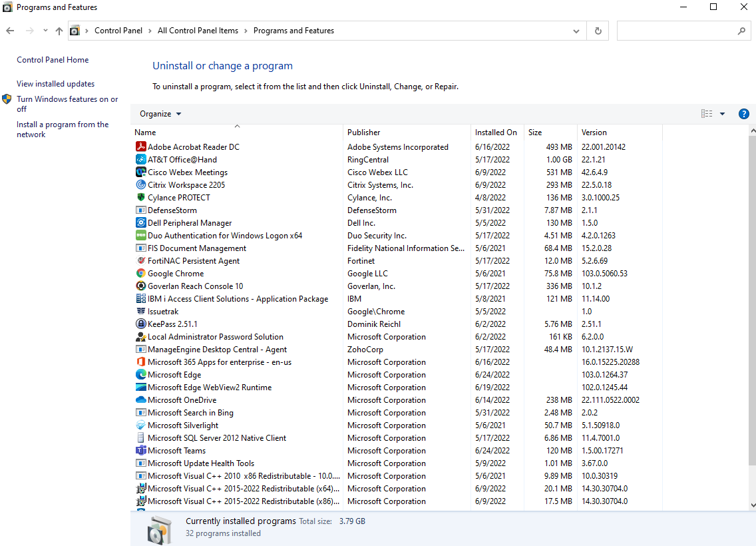Image resolution: width=756 pixels, height=546 pixels.
Task: Click the KeePass 2.51.1 lock icon
Action: click(x=140, y=324)
